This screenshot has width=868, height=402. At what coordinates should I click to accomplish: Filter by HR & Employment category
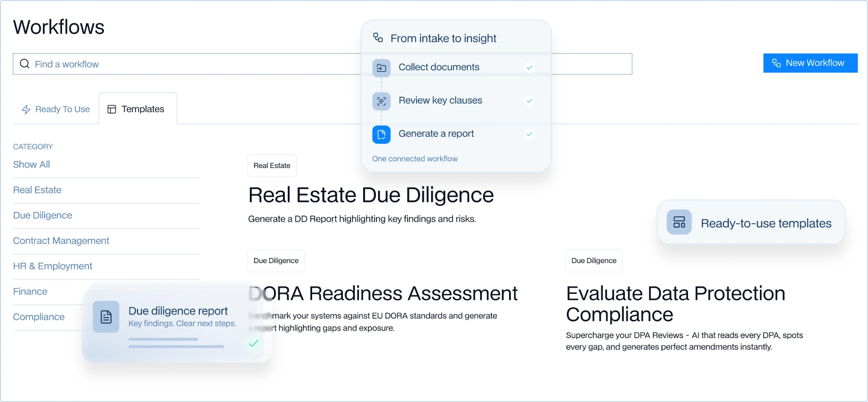[x=53, y=266]
